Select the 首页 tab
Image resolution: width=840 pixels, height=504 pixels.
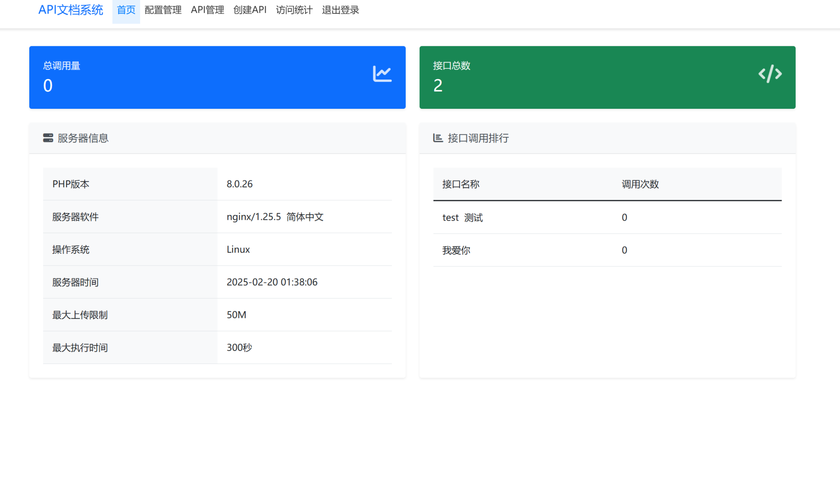click(x=126, y=10)
